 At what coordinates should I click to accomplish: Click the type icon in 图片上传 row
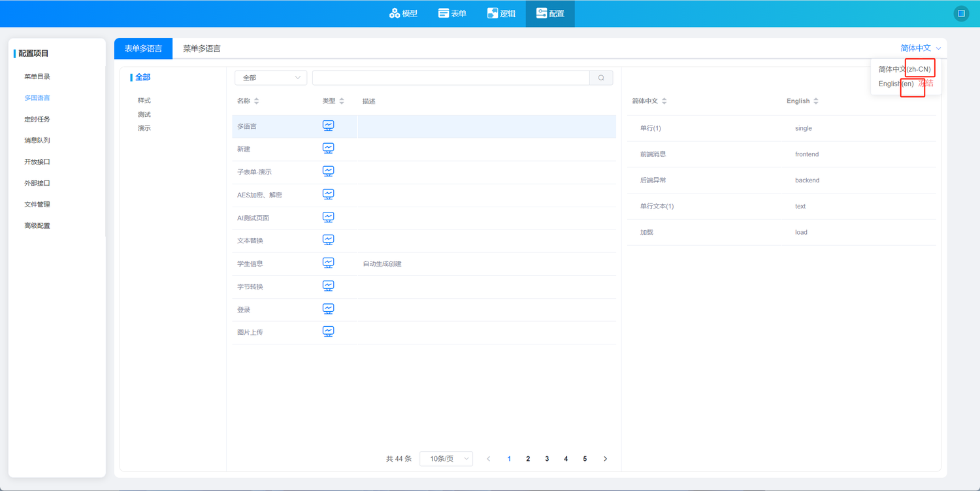coord(329,331)
